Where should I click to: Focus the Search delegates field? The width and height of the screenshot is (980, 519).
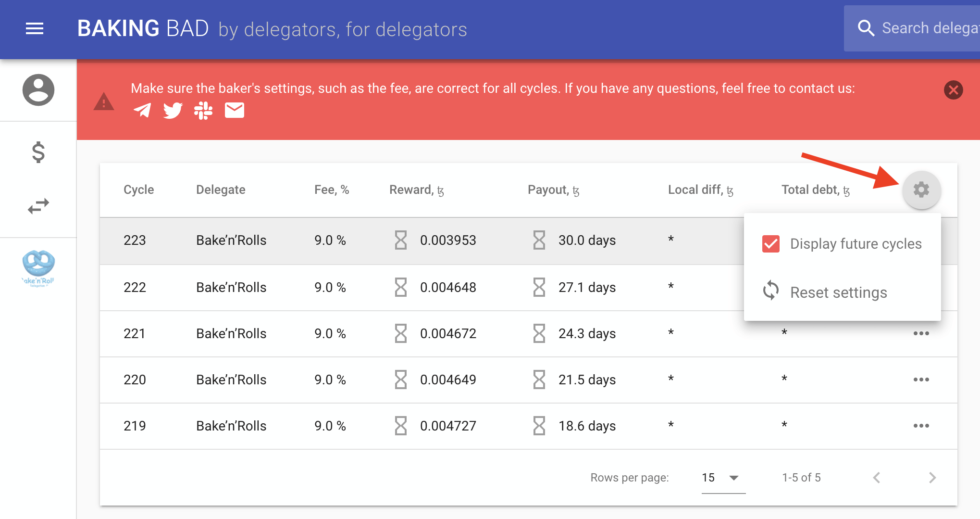(x=912, y=28)
